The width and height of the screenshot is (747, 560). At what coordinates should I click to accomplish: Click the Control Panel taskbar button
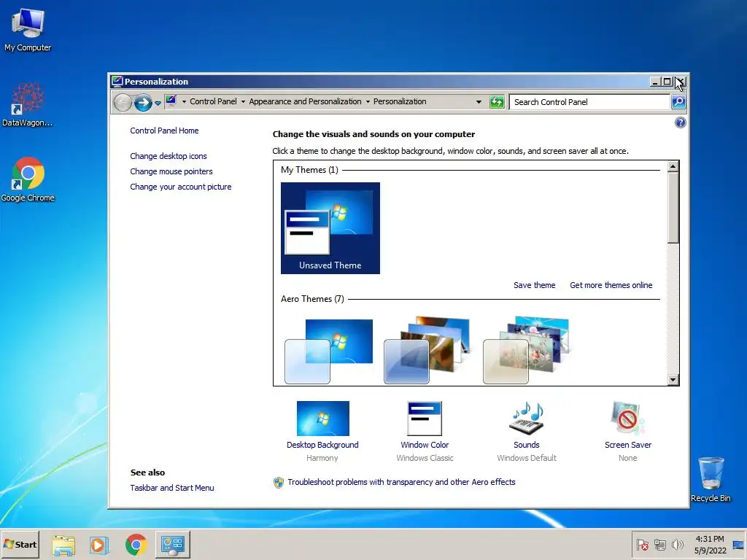[x=172, y=544]
